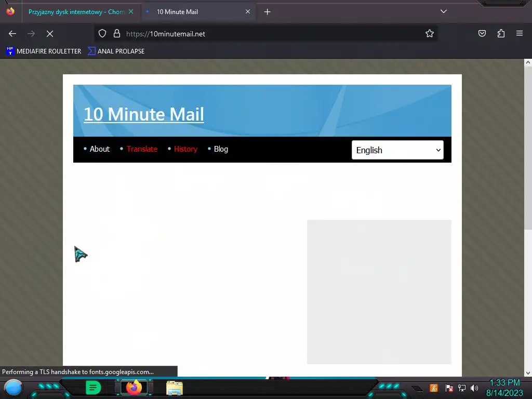This screenshot has width=532, height=399.
Task: Close the 10 Minute Mail tab
Action: (248, 11)
